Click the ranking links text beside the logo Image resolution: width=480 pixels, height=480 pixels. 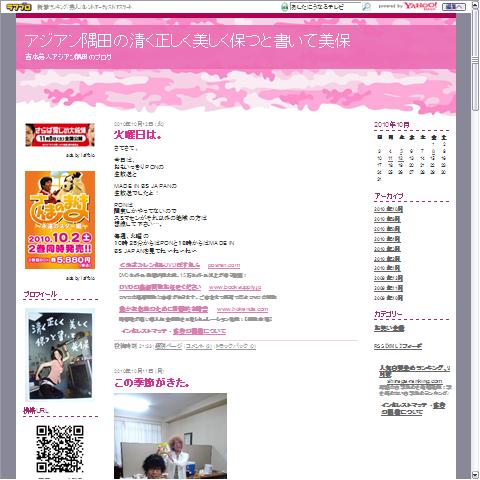[84, 7]
